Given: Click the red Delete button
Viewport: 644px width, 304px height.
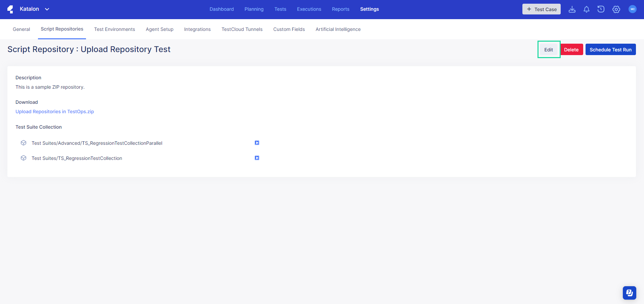Looking at the screenshot, I should point(571,49).
